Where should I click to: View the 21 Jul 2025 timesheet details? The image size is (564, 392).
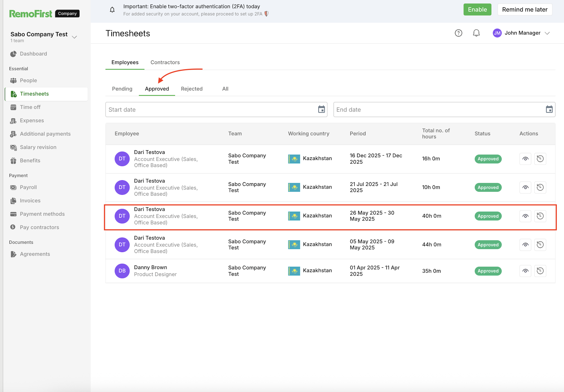click(x=525, y=187)
